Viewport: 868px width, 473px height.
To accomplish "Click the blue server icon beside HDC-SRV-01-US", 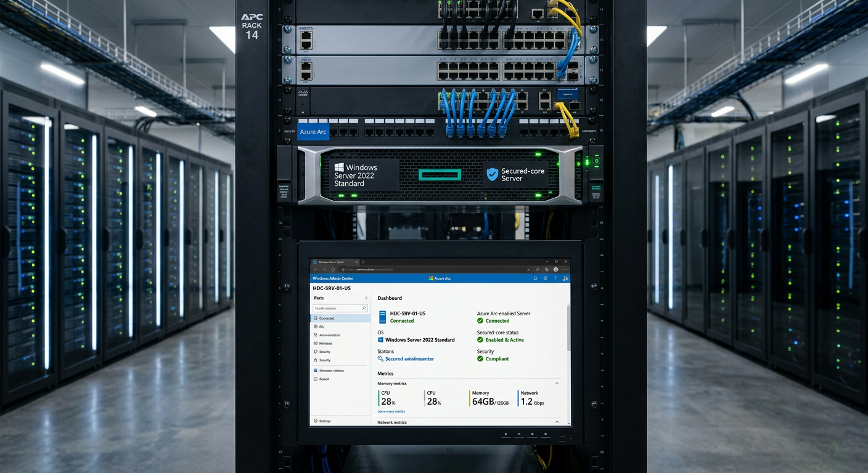I will (382, 317).
